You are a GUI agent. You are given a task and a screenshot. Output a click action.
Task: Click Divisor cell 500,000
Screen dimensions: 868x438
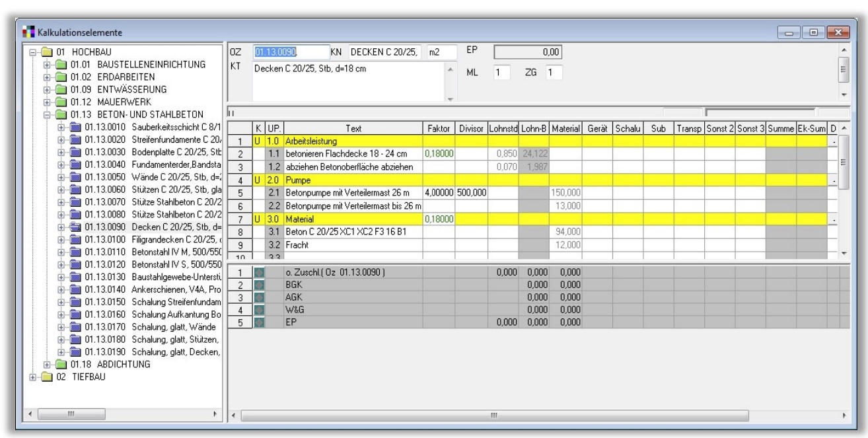[470, 192]
